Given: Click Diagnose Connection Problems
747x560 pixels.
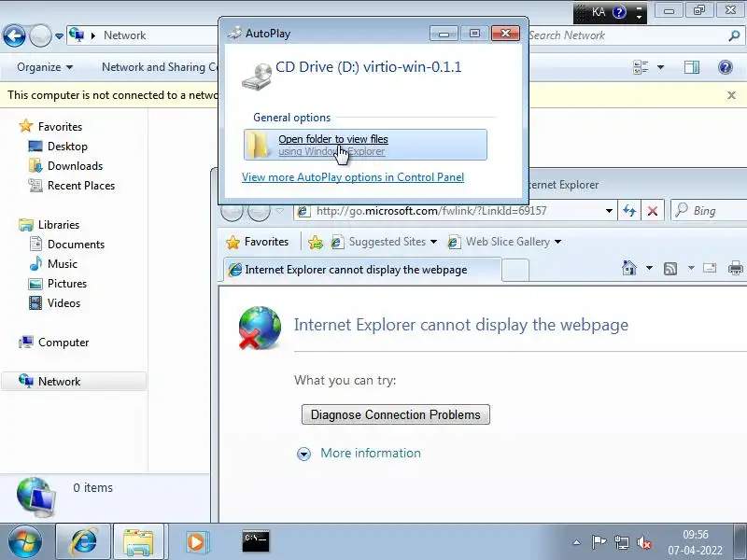Looking at the screenshot, I should 395,414.
